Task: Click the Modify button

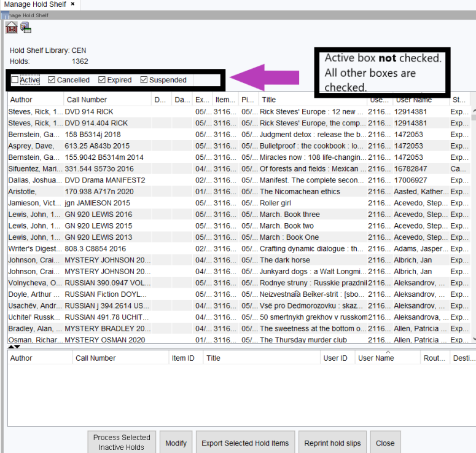Action: coord(176,443)
